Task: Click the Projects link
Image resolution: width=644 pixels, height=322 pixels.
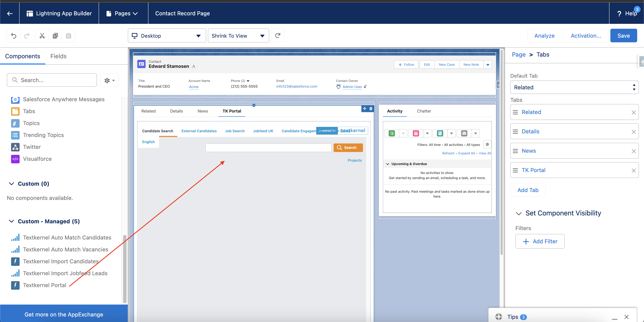Action: 355,161
